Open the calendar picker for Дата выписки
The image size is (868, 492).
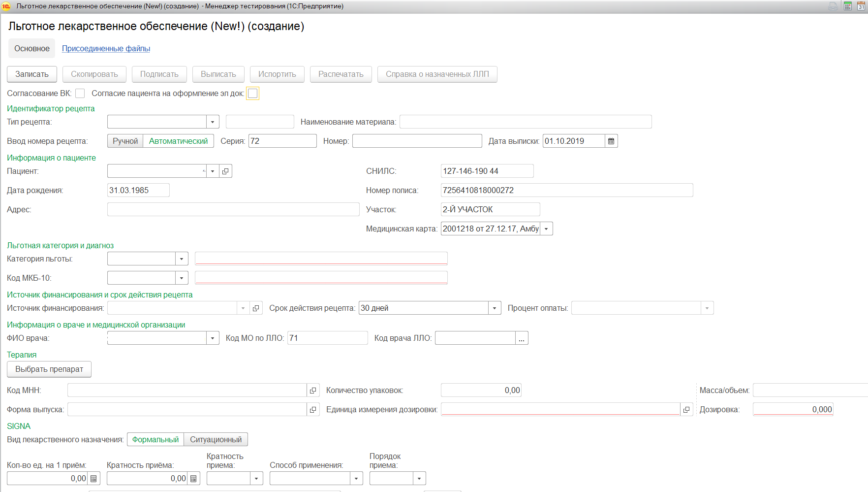[x=611, y=141]
